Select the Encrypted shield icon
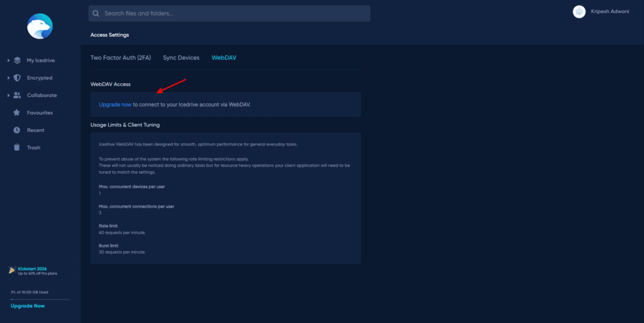 pos(17,78)
